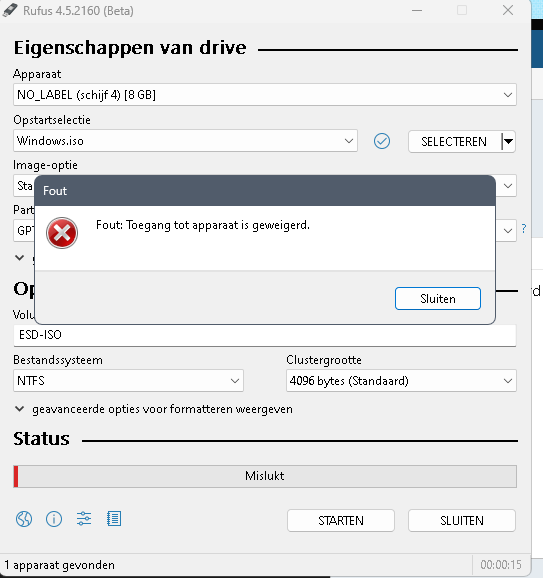Image resolution: width=543 pixels, height=578 pixels.
Task: Show the info icon details
Action: 54,519
